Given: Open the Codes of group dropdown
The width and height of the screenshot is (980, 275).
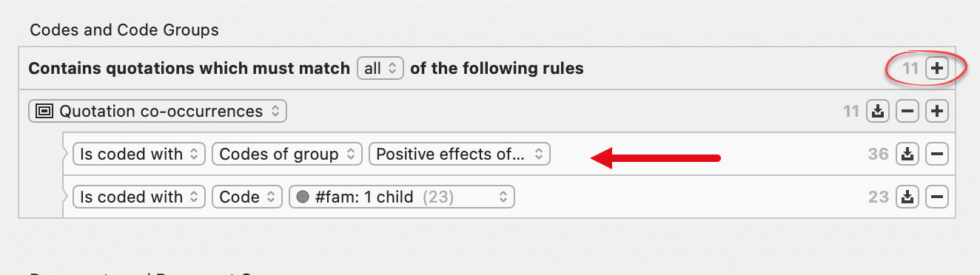Looking at the screenshot, I should (287, 155).
